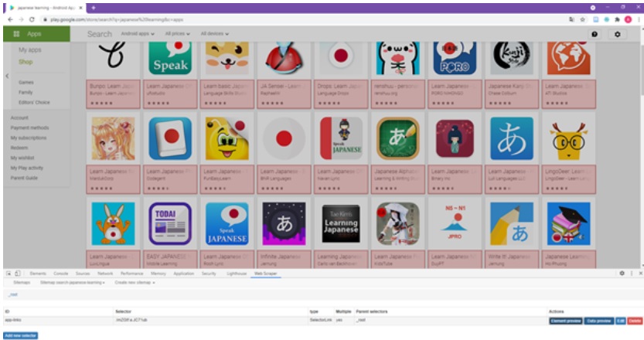
Task: Open the DevTools settings gear icon
Action: tap(622, 274)
